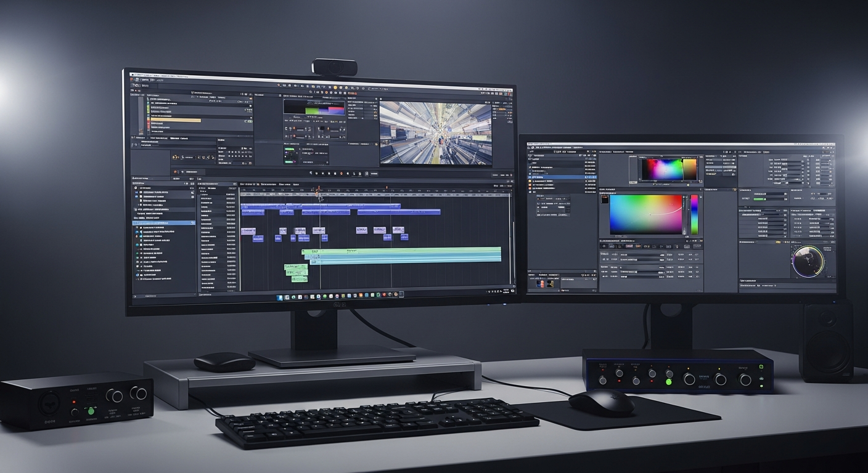Click the vertical hue strip beside color picker

coord(694,214)
